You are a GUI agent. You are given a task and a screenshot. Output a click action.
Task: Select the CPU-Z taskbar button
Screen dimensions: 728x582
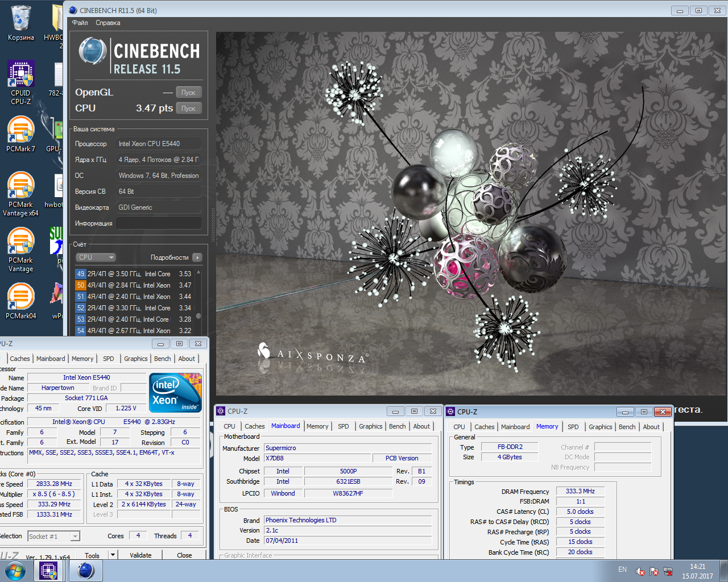[48, 571]
